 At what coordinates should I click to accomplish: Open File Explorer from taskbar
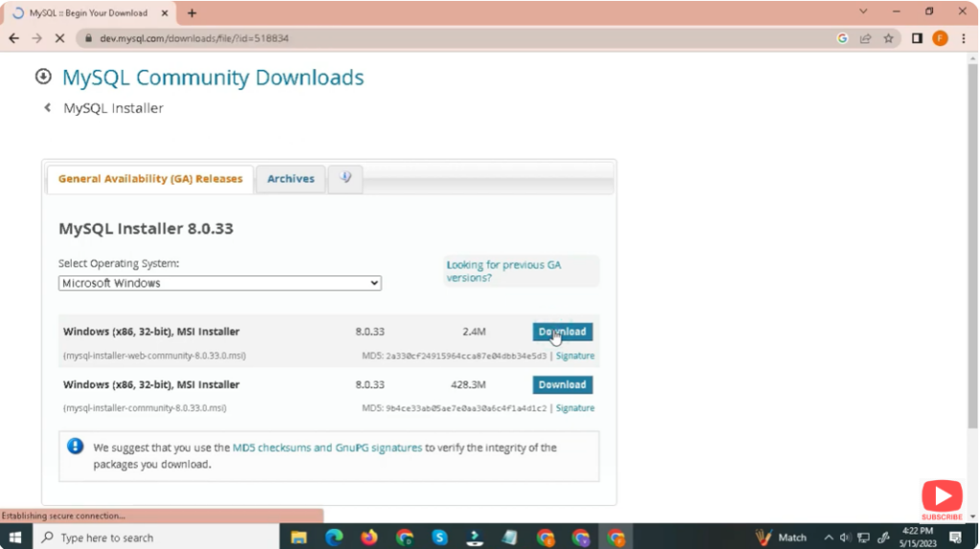click(299, 538)
